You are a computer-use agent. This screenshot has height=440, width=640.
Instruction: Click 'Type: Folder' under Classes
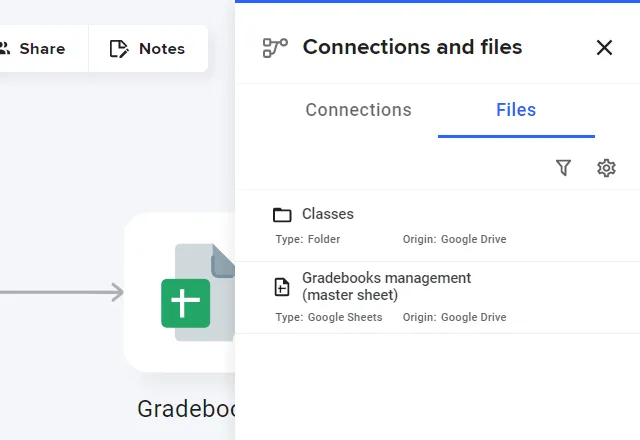tap(308, 239)
